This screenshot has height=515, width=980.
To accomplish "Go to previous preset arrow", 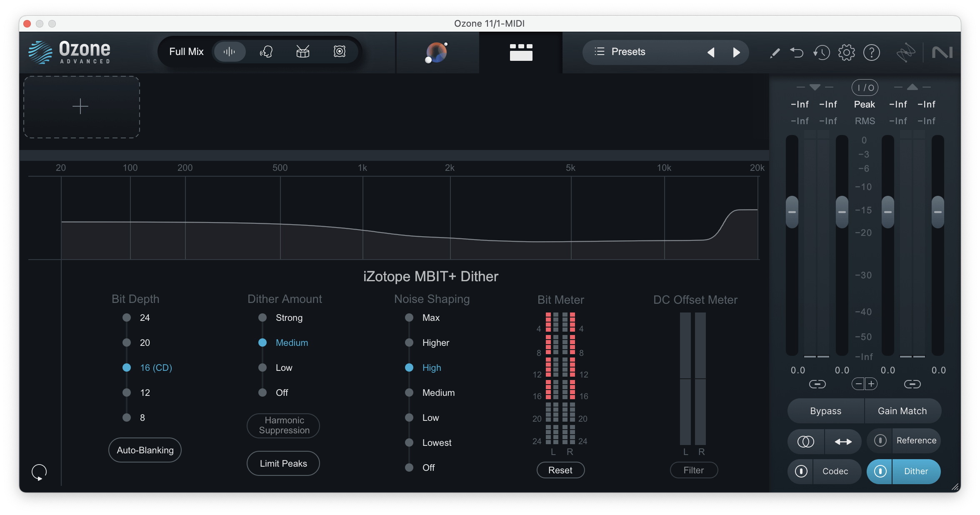I will [x=711, y=52].
